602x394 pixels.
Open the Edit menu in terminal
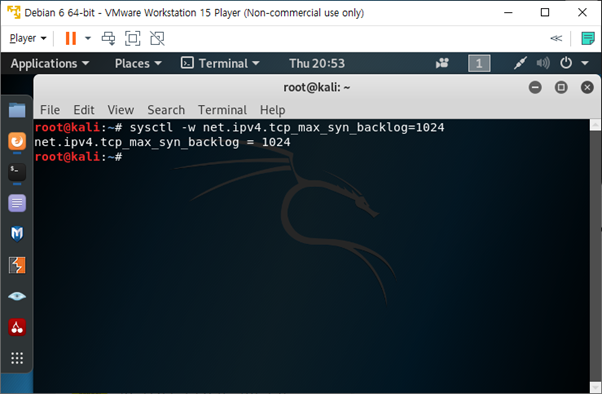point(84,110)
